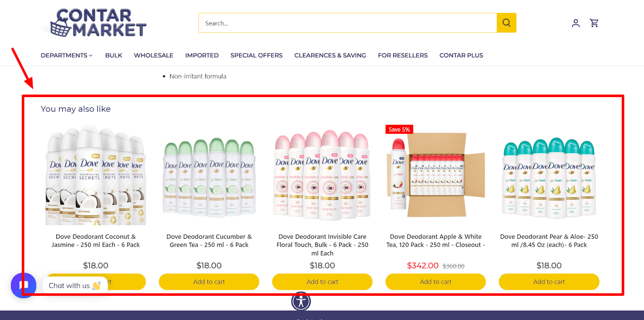Open the user account icon
Viewport: 644px width, 320px height.
576,23
